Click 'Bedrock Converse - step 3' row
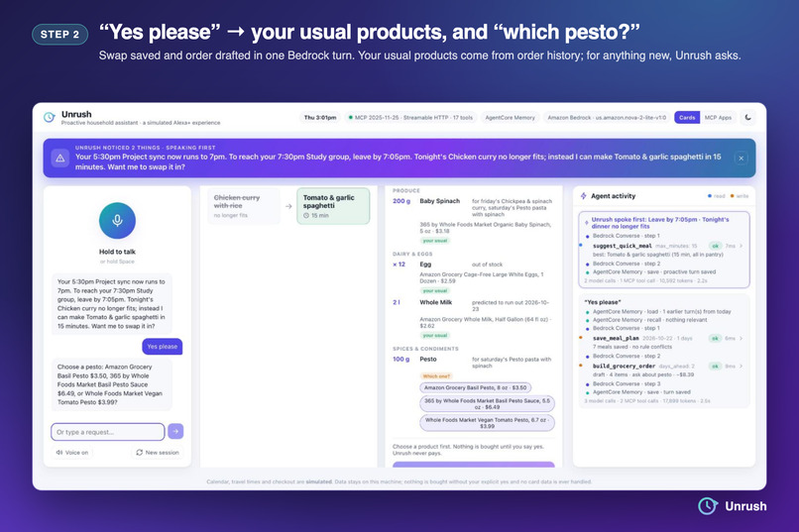 [x=627, y=383]
